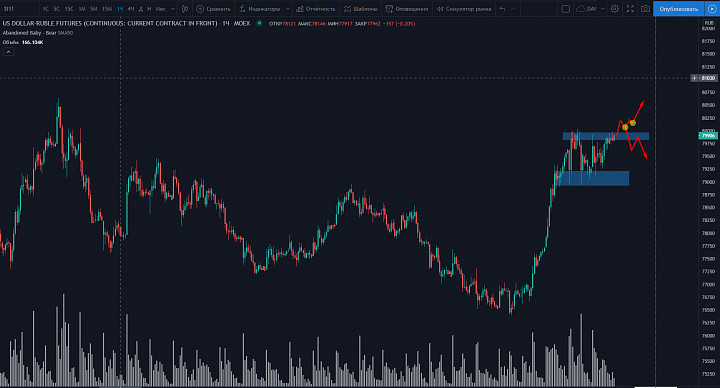Select the 15С timeframe

tap(69, 9)
